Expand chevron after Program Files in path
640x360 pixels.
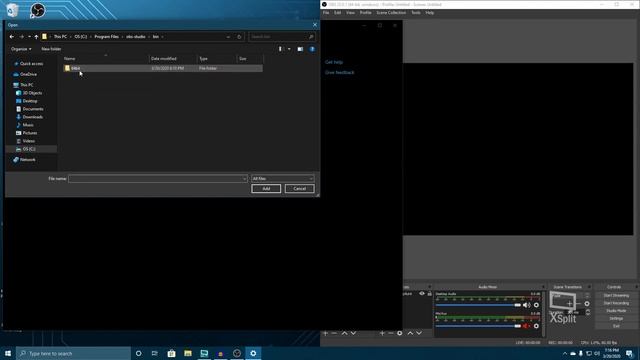[x=122, y=37]
